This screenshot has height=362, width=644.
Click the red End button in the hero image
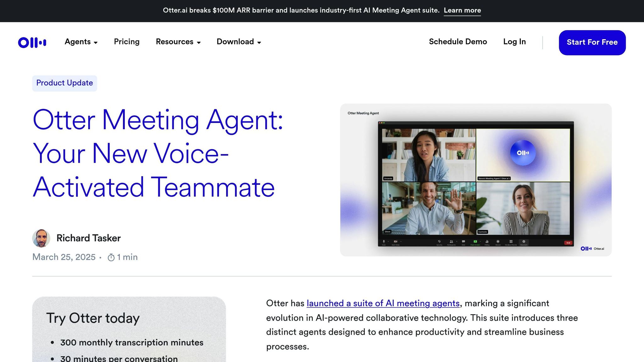568,243
